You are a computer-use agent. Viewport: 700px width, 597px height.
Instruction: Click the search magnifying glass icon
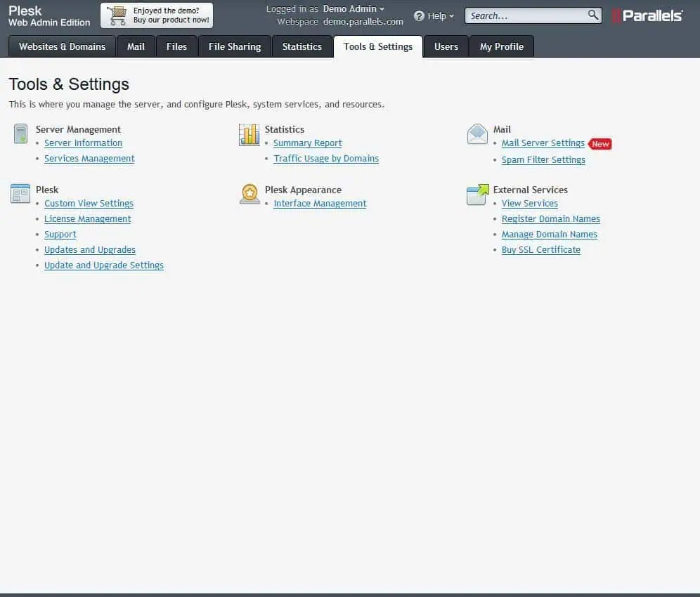pyautogui.click(x=593, y=15)
